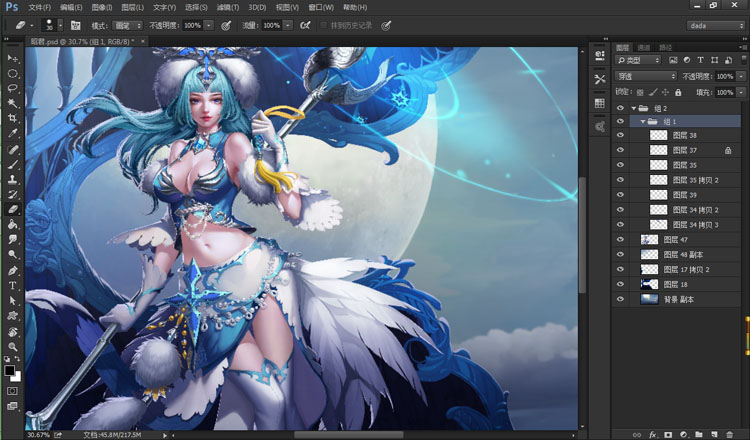The image size is (750, 440).
Task: Lock transparent pixels icon
Action: tap(640, 92)
